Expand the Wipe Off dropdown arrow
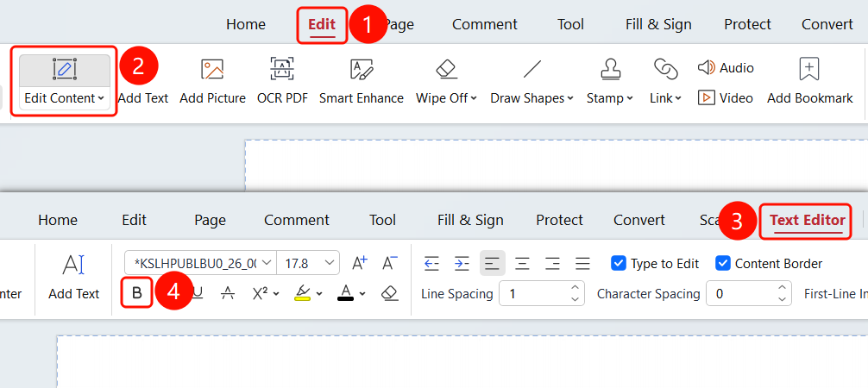This screenshot has height=388, width=868. point(474,98)
